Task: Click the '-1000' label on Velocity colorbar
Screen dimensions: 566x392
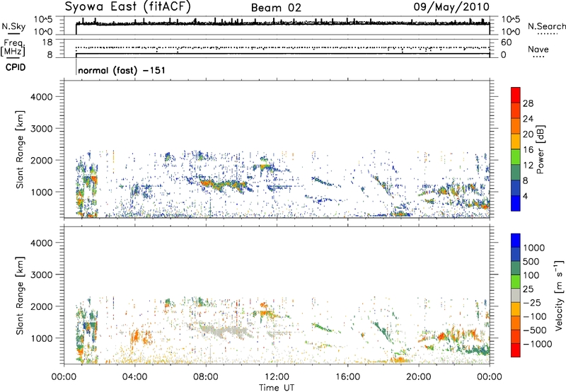Action: (538, 344)
